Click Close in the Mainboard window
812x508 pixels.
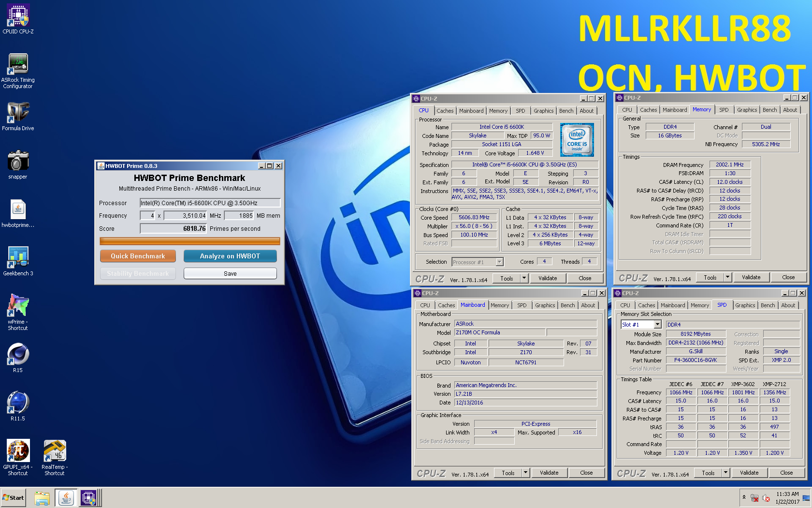(x=586, y=473)
